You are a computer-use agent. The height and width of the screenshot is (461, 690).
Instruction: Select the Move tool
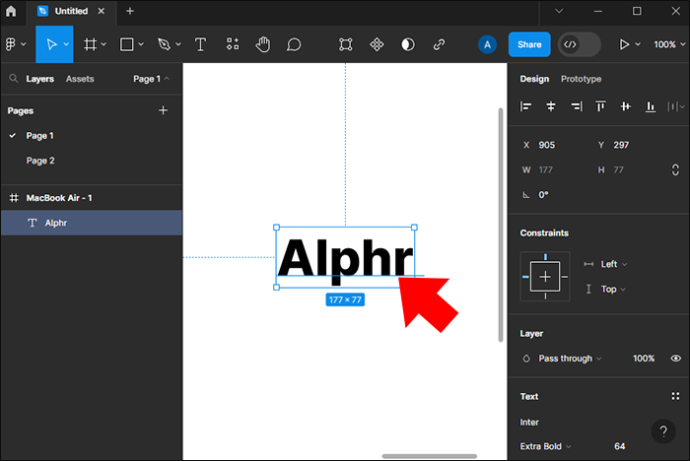pyautogui.click(x=51, y=44)
